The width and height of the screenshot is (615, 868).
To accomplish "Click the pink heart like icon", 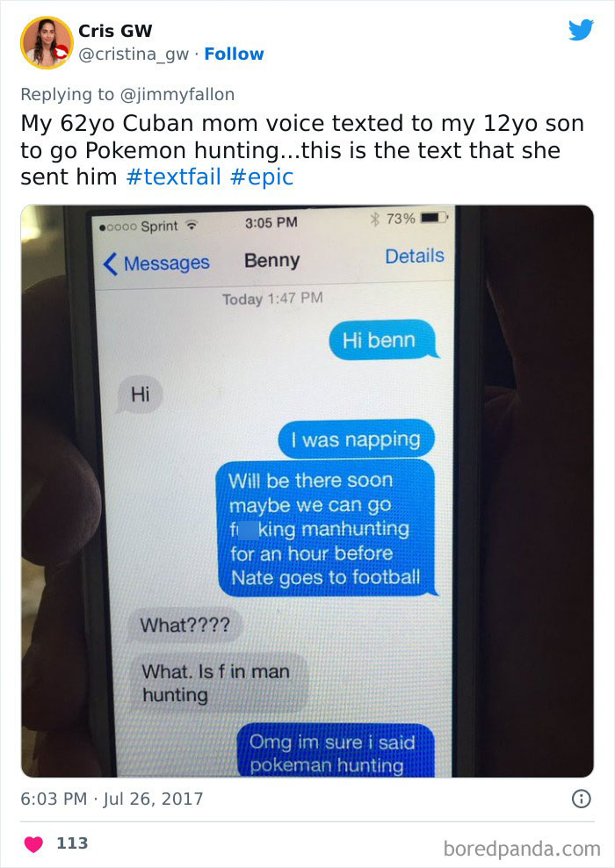I will (33, 843).
